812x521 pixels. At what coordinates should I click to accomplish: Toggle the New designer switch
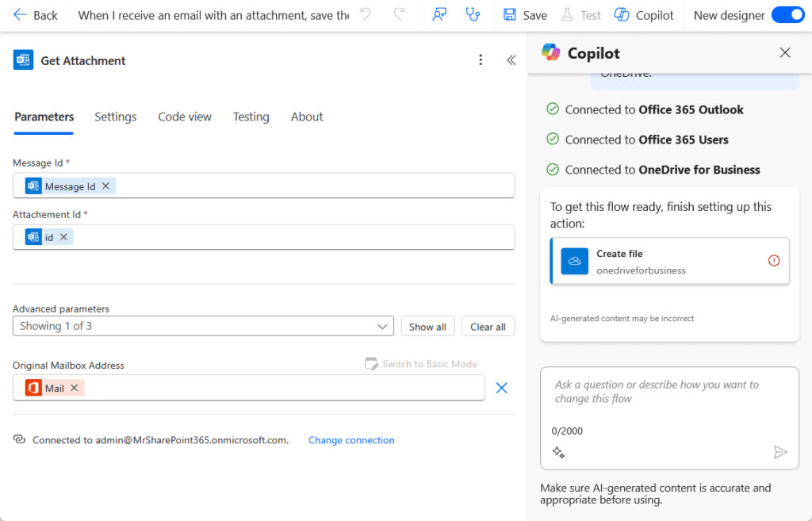click(787, 15)
